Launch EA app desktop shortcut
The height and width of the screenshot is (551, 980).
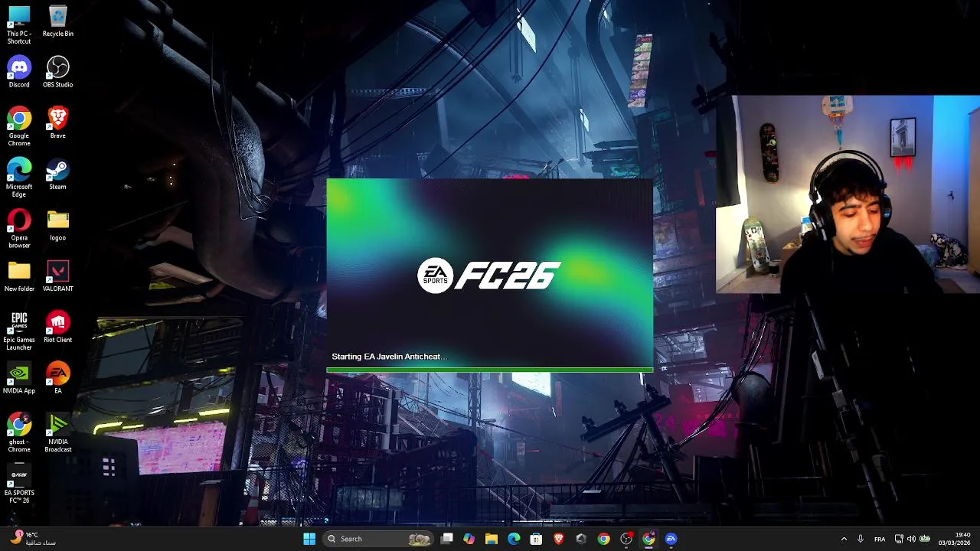[58, 379]
